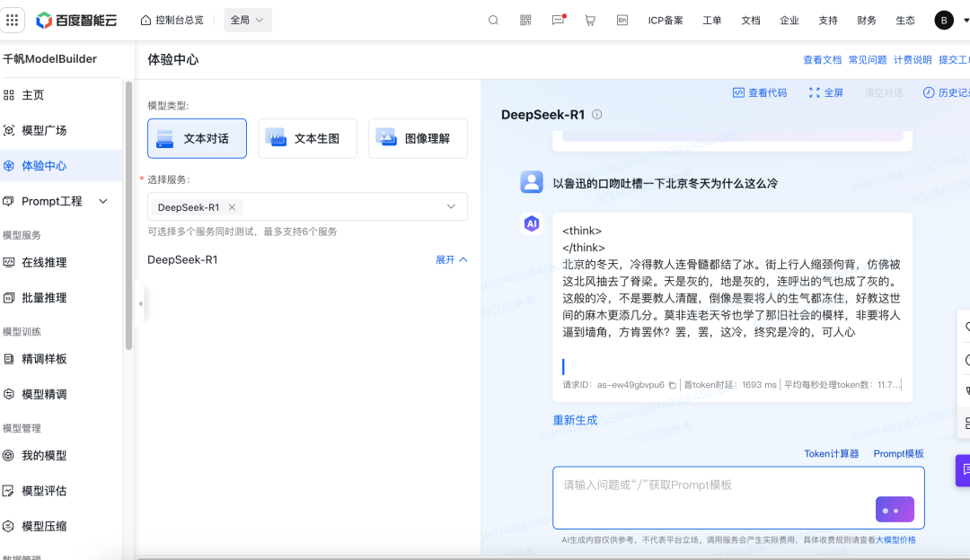Click the 千帆ModelBuilder sidebar title
The image size is (970, 560).
pyautogui.click(x=49, y=59)
